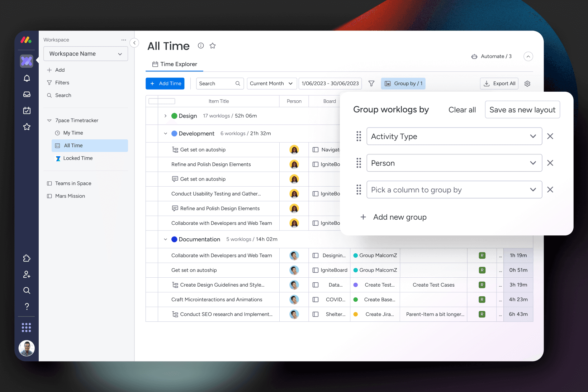Click Add new group

394,217
